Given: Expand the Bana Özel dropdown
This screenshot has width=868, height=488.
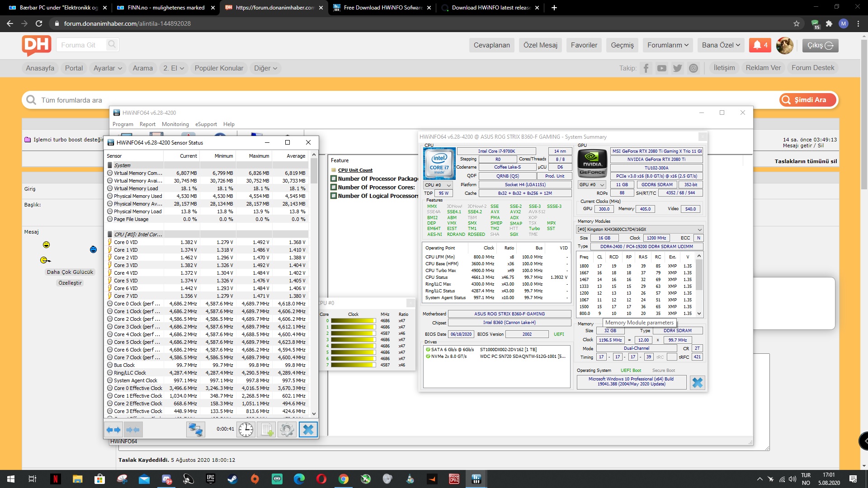Looking at the screenshot, I should point(721,45).
